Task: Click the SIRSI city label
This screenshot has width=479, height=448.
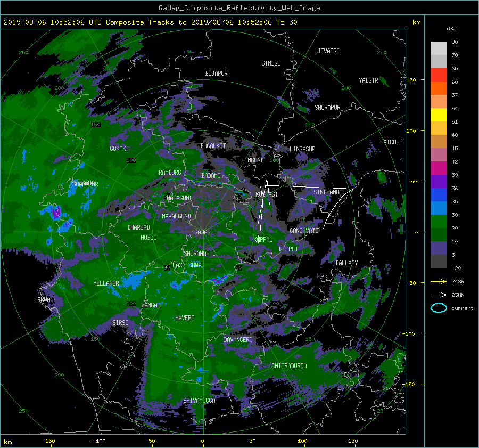Action: 120,323
